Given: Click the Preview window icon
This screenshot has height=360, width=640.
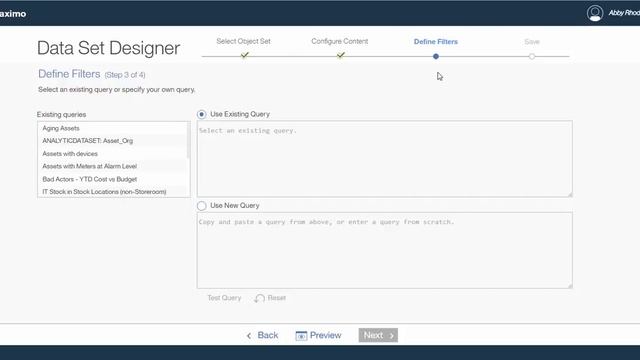Looking at the screenshot, I should click(x=301, y=336).
